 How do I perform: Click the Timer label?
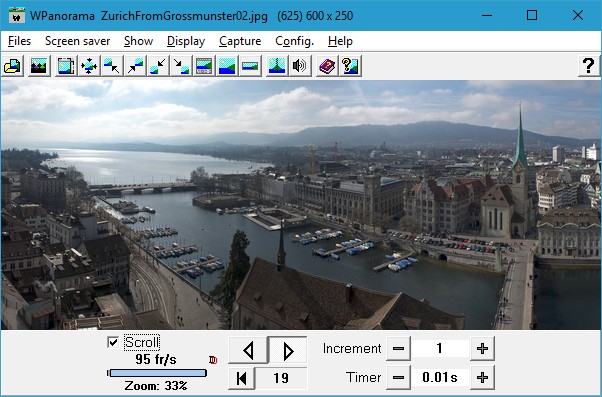(x=364, y=377)
